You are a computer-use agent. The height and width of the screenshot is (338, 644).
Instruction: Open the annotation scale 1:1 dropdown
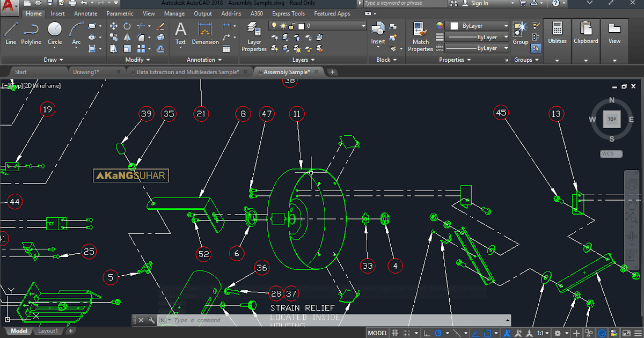click(x=544, y=333)
